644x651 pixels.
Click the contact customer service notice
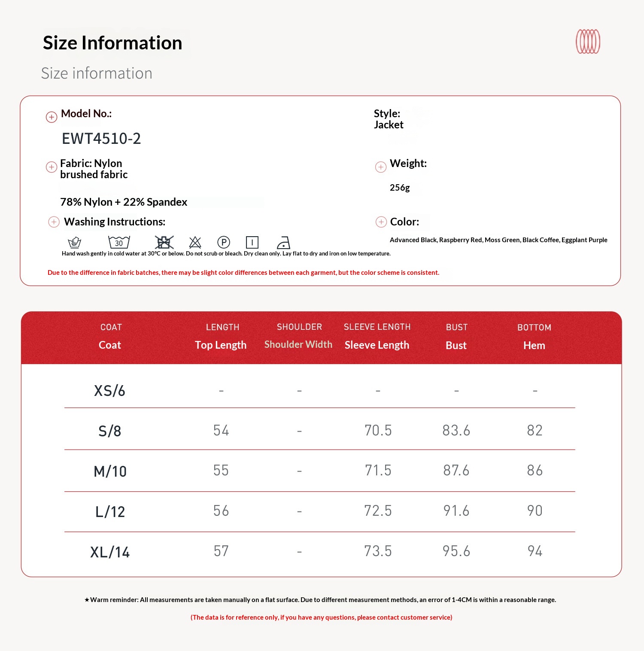(321, 617)
